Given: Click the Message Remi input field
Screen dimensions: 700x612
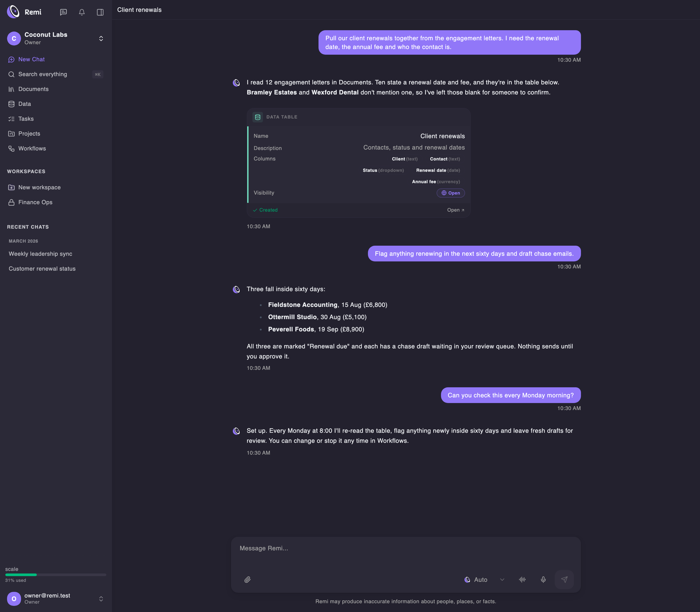Looking at the screenshot, I should tap(406, 553).
